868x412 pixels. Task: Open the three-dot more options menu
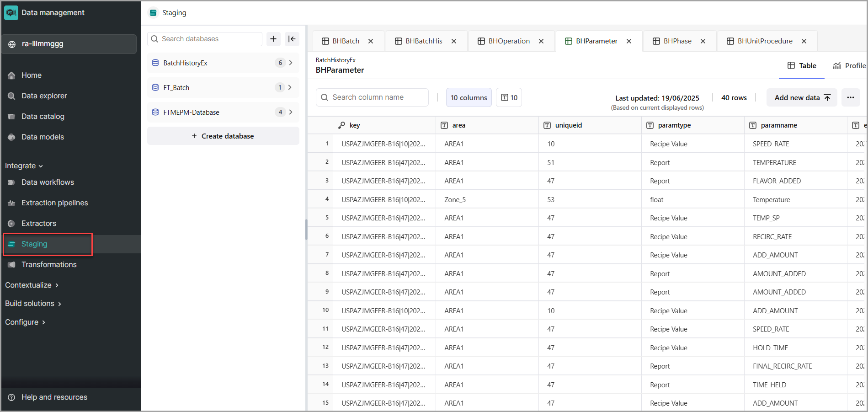coord(850,97)
